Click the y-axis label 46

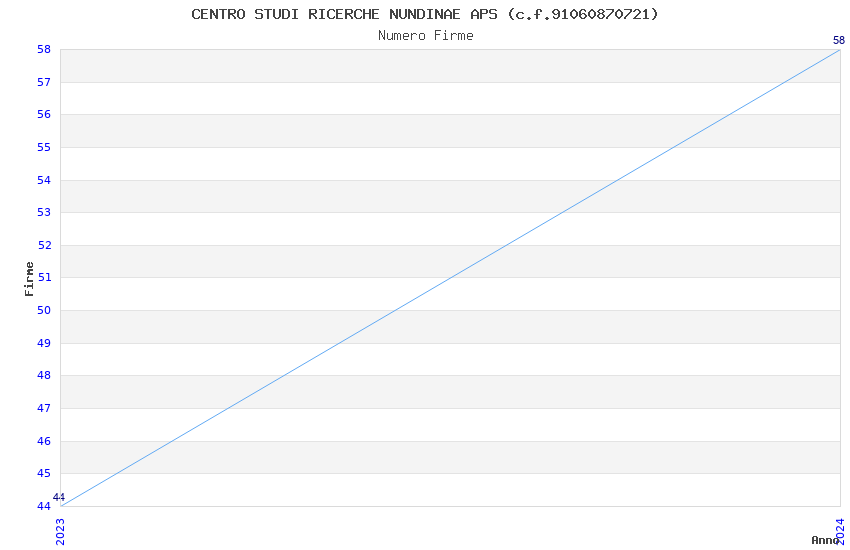(x=44, y=442)
